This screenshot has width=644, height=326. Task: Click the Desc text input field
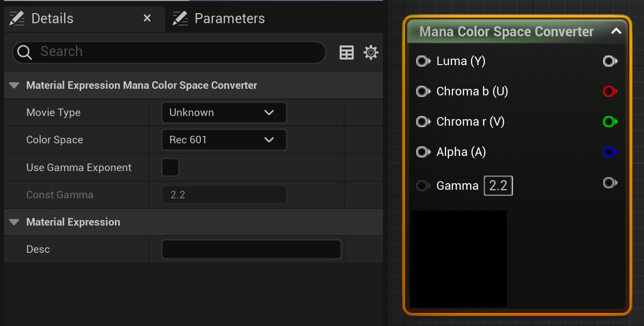tap(251, 249)
